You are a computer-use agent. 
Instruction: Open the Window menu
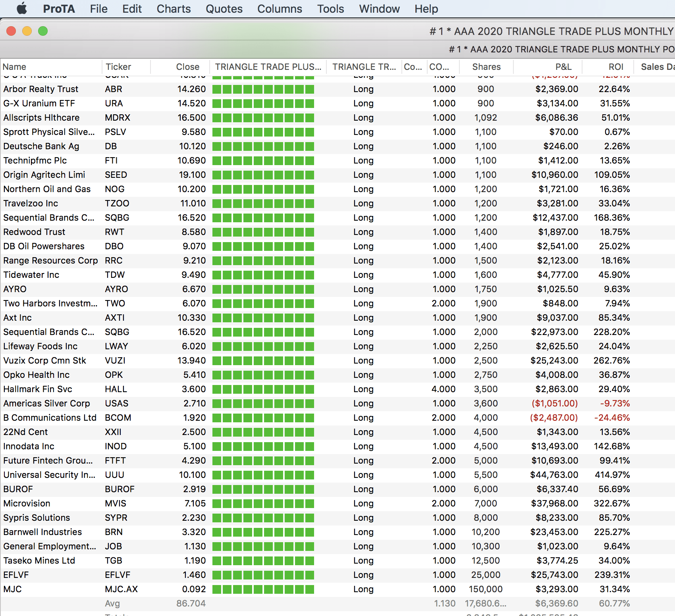click(379, 9)
